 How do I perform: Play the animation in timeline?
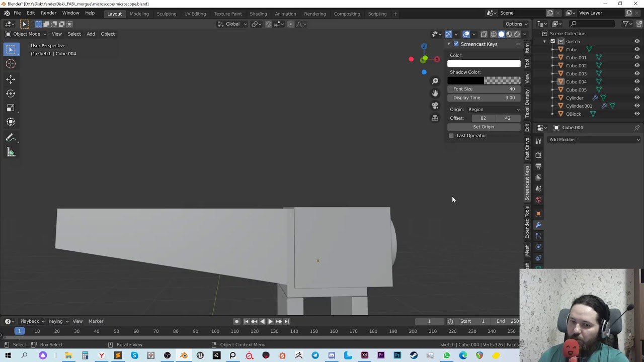click(x=270, y=322)
